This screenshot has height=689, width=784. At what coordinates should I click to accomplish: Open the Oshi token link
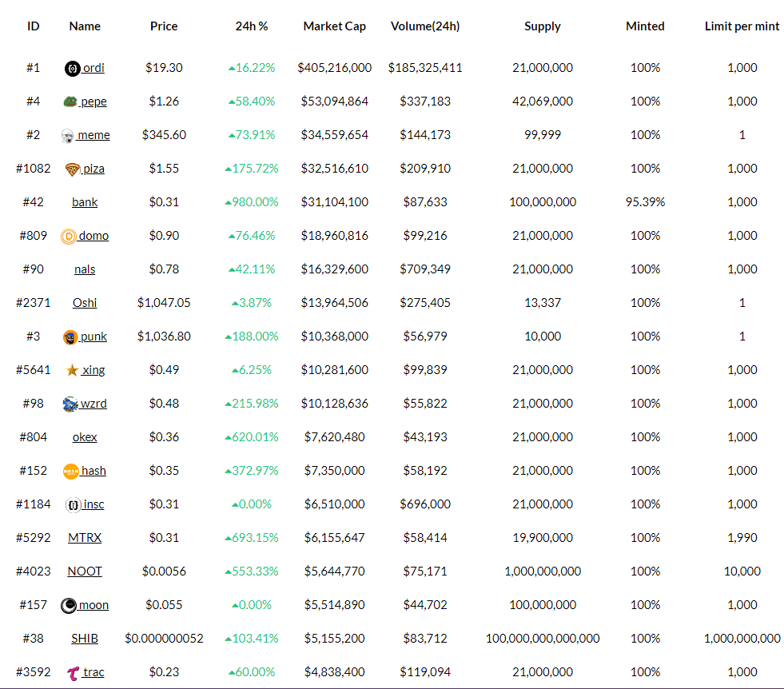pos(85,303)
